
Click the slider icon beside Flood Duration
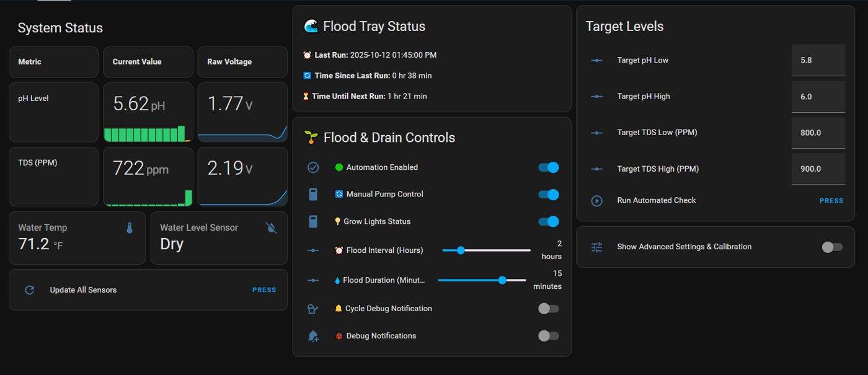tap(313, 280)
